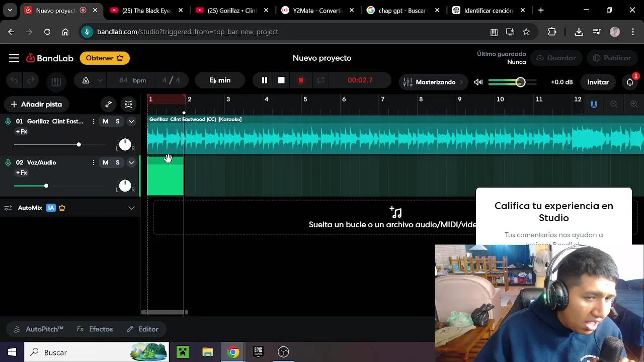644x362 pixels.
Task: Add Fx to the Gorillaz track
Action: coord(22,132)
